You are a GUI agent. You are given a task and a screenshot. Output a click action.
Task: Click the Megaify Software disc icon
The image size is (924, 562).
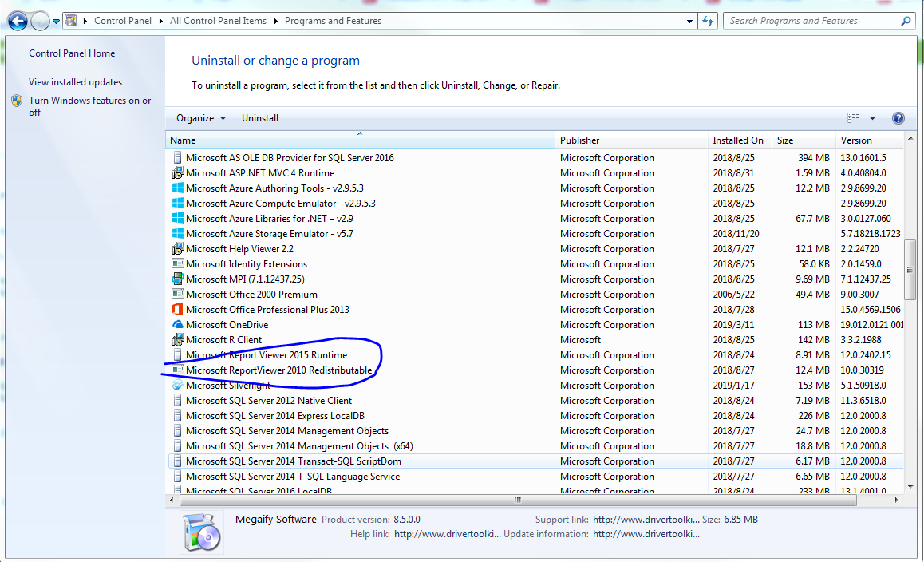click(x=203, y=532)
